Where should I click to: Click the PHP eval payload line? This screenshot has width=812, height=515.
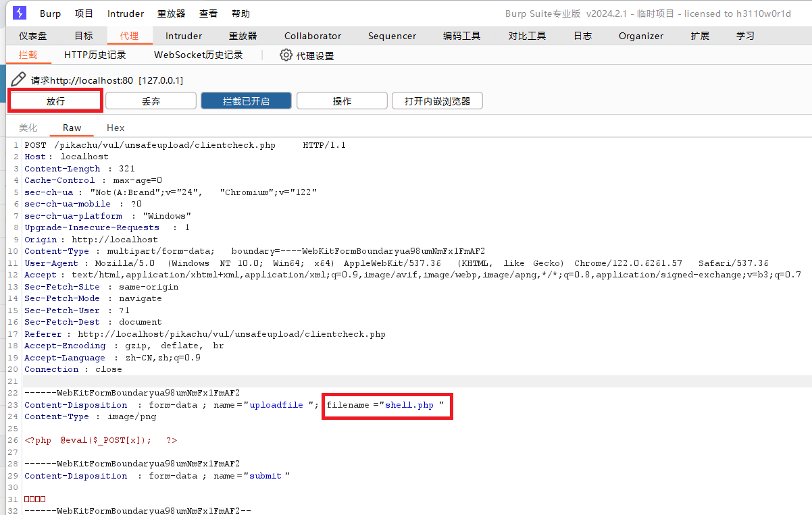tap(101, 440)
